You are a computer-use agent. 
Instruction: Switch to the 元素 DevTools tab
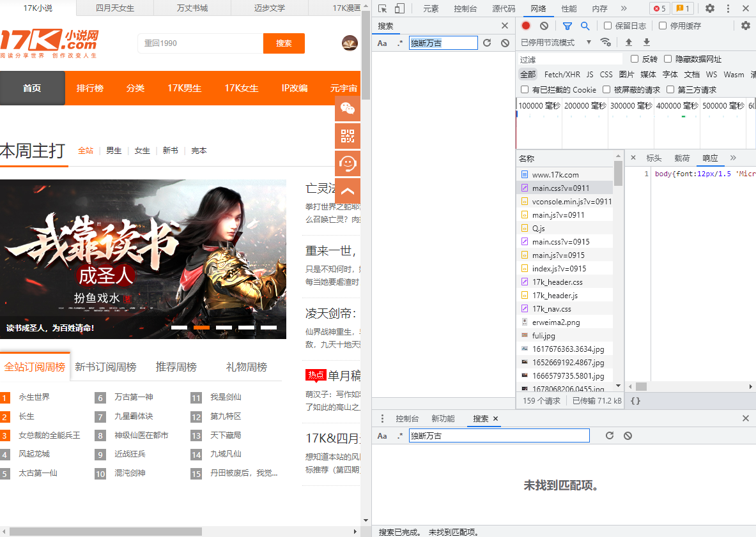pyautogui.click(x=431, y=9)
